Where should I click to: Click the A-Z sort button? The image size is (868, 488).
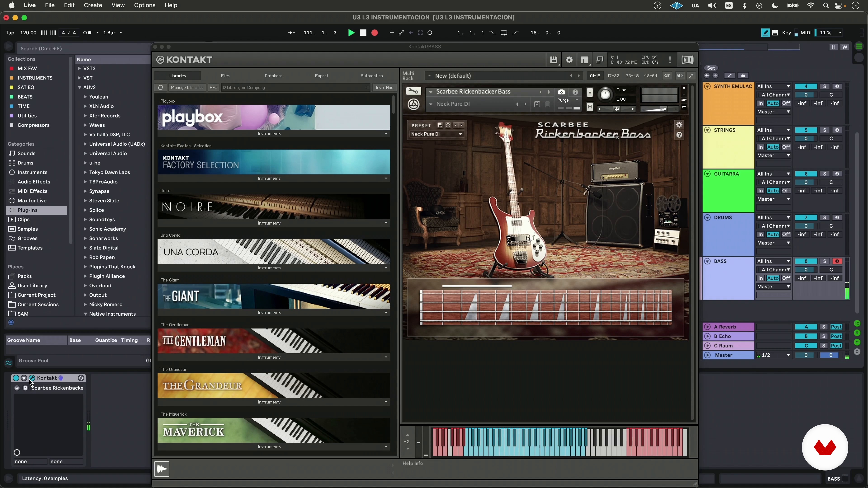(213, 88)
